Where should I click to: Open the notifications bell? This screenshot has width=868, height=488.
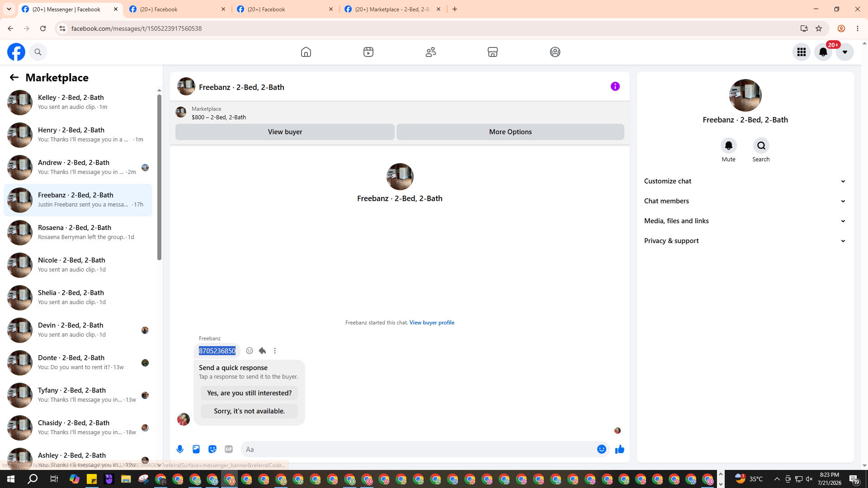823,52
